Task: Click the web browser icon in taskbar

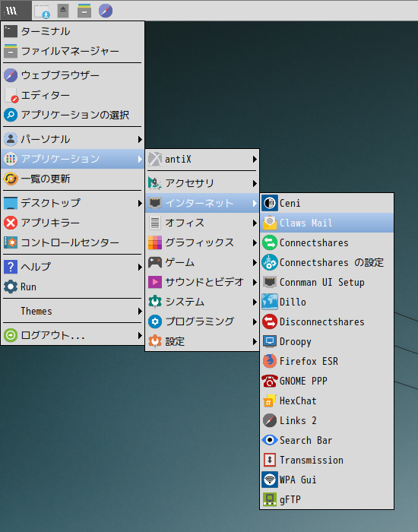Action: pyautogui.click(x=106, y=11)
